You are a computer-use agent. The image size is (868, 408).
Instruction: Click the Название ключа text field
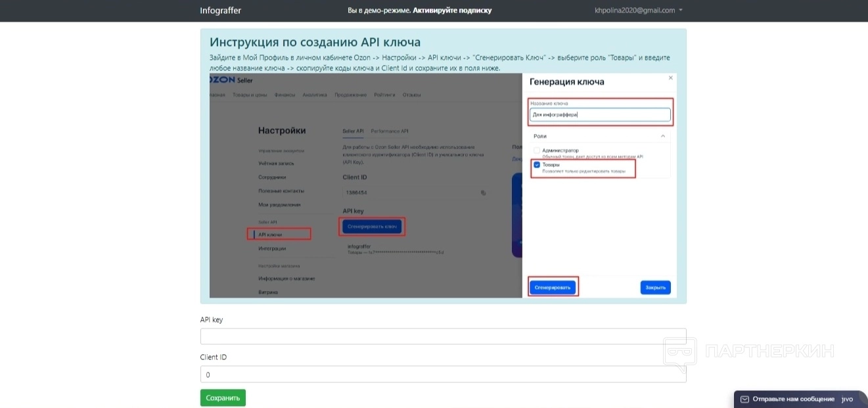(x=600, y=115)
